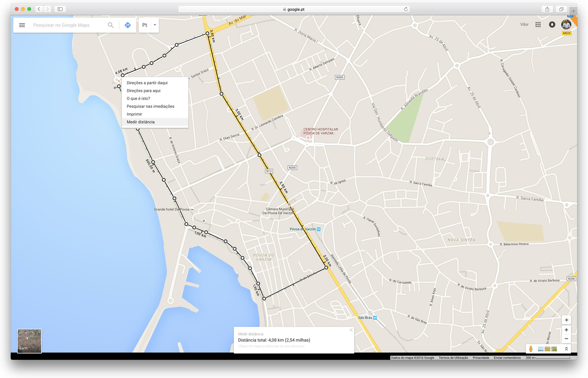Click the 'Termos de Utilização' link
Image resolution: width=588 pixels, height=378 pixels.
point(453,358)
